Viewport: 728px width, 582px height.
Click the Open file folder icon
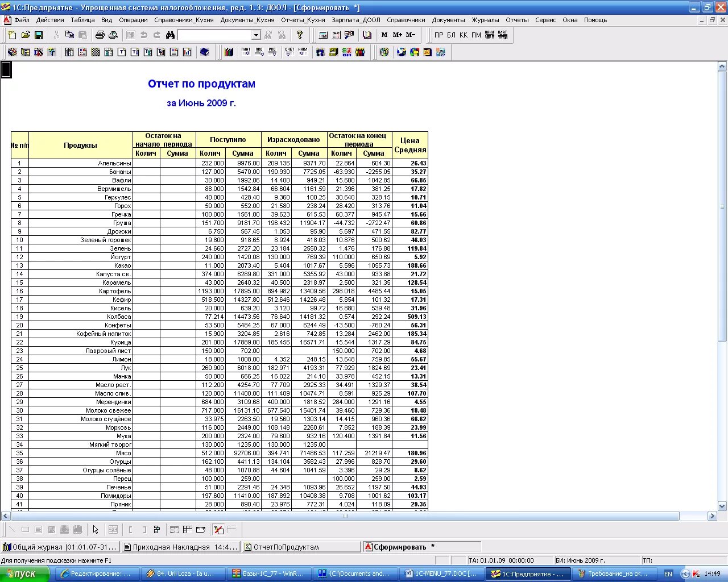pos(26,35)
